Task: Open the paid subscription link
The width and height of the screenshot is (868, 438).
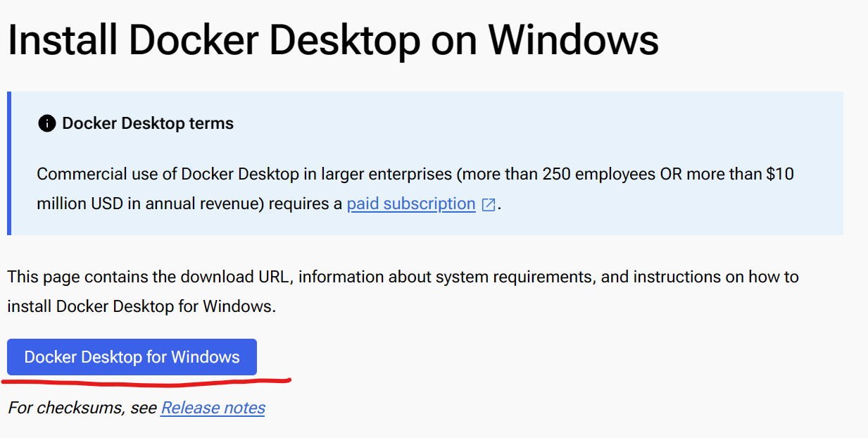Action: click(411, 204)
